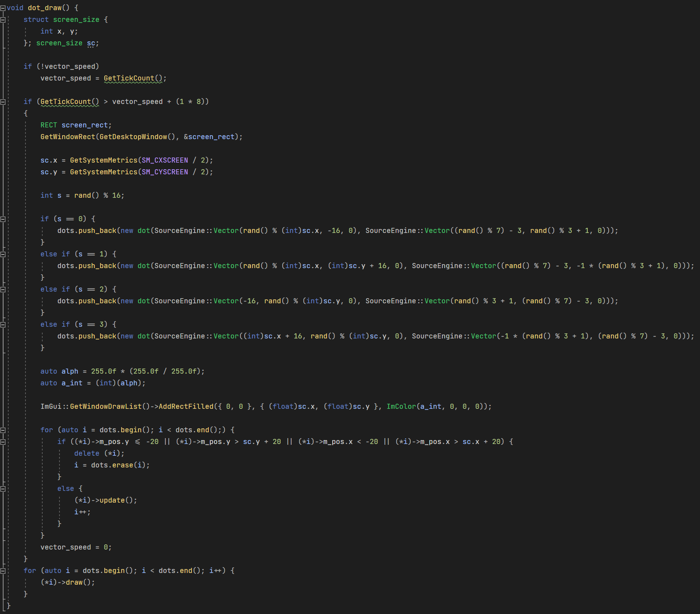
Task: Select the ImColor constructor call
Action: [401, 406]
